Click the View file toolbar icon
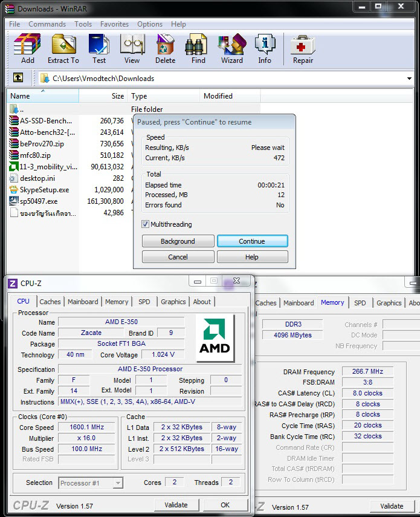Image resolution: width=420 pixels, height=517 pixels. pyautogui.click(x=132, y=49)
